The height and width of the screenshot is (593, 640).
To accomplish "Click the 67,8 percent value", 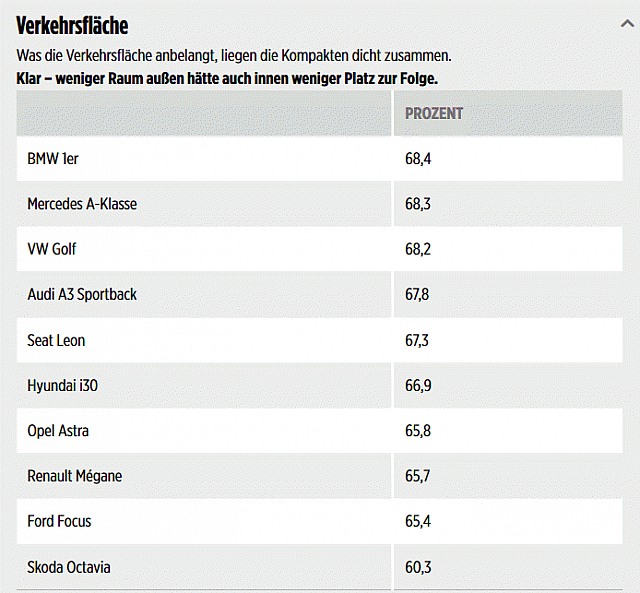I will (x=418, y=294).
